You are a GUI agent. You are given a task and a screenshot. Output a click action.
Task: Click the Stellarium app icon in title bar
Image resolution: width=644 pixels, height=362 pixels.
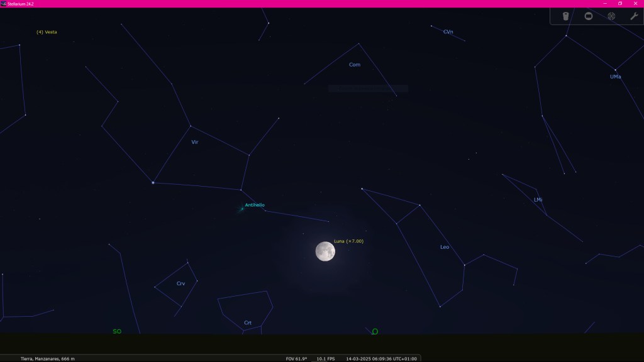[4, 4]
